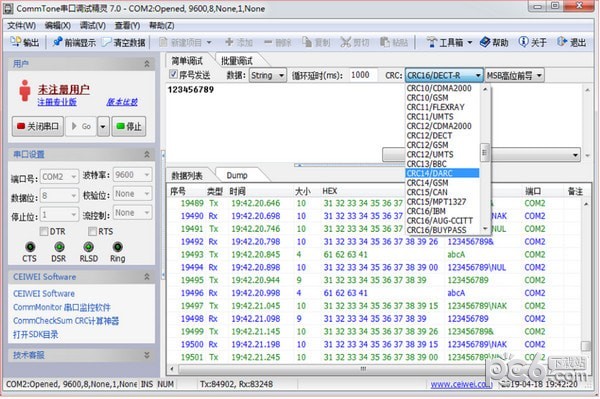Open the 帮助 help book icon

[485, 41]
